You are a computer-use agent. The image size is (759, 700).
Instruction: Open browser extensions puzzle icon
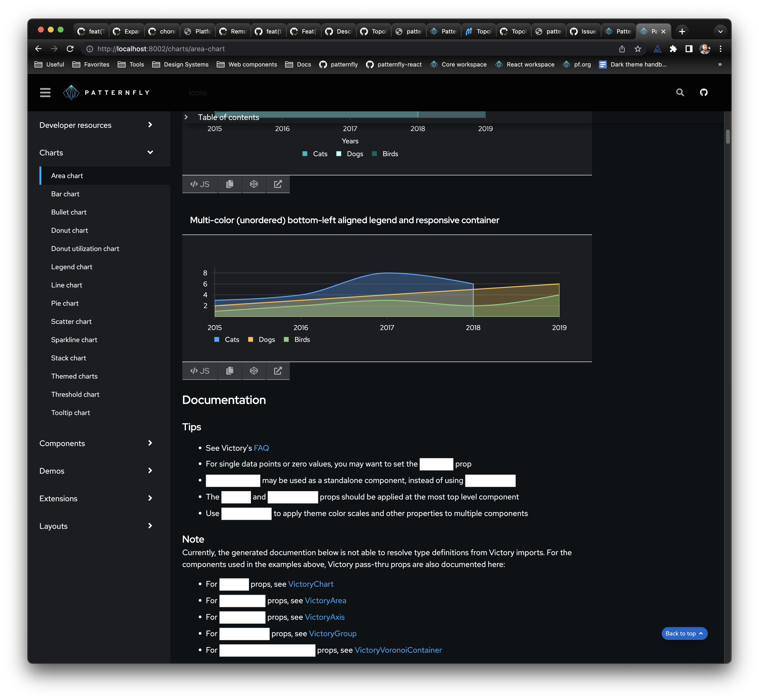[x=673, y=49]
